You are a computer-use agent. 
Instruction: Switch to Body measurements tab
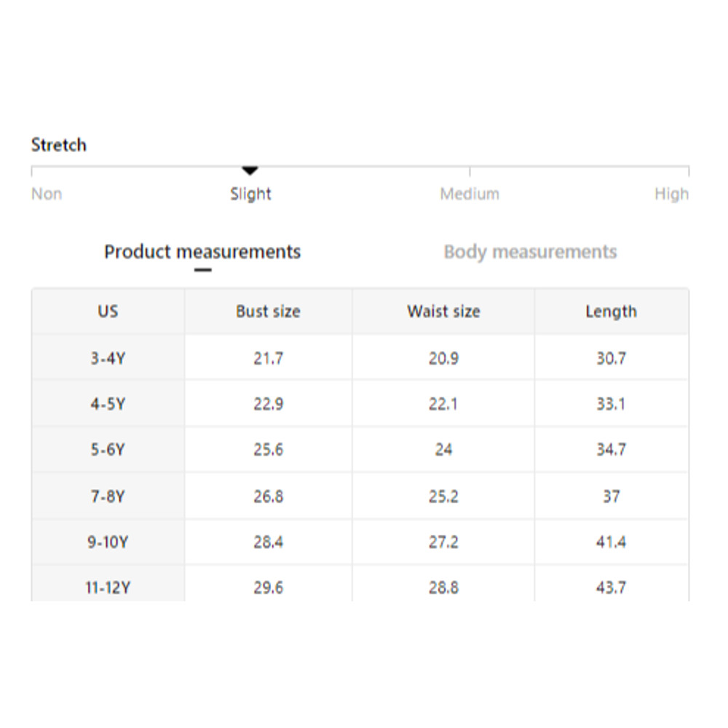coord(530,252)
